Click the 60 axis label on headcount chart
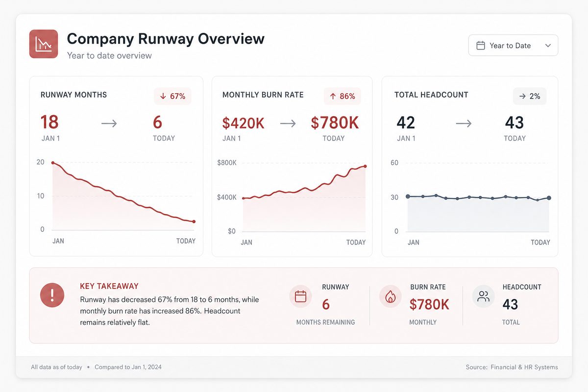588x392 pixels. coord(394,163)
